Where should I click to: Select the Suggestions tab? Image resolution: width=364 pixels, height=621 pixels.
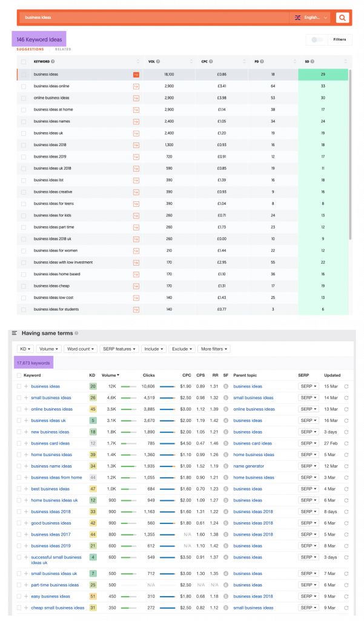pyautogui.click(x=30, y=49)
